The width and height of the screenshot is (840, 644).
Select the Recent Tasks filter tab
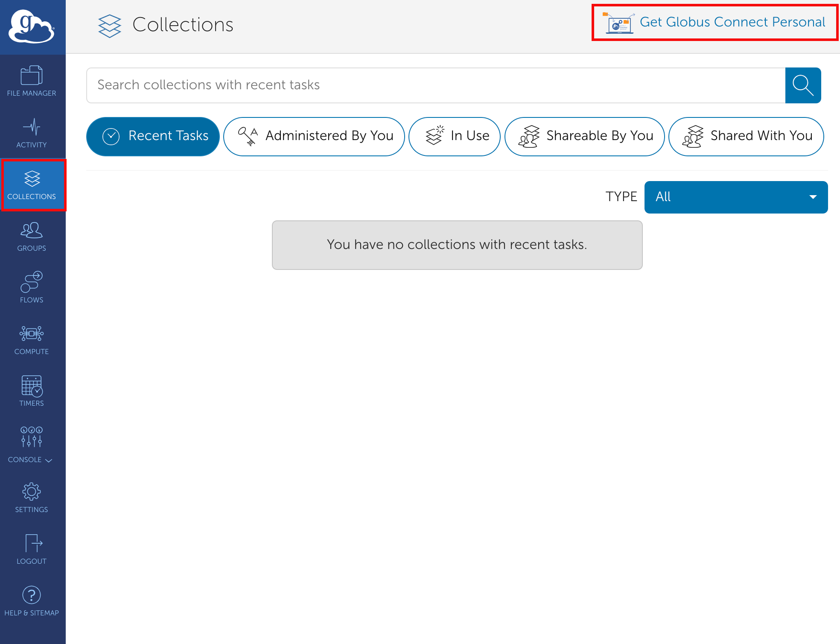(153, 136)
